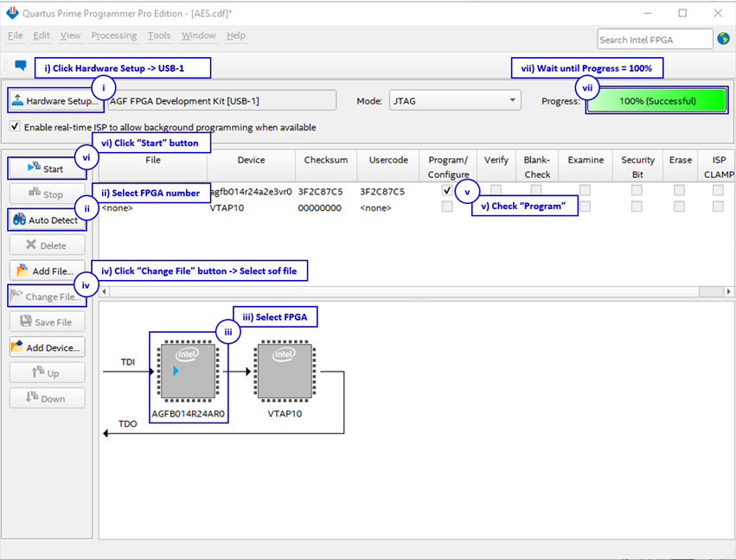Check Erase for the agfb014r24a2e3vr0 row
The image size is (736, 560).
[x=679, y=190]
